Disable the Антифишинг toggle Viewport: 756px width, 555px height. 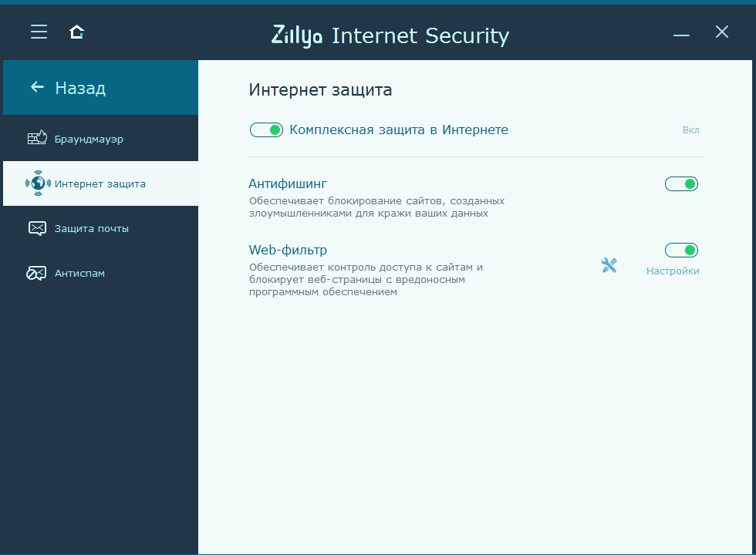pos(681,183)
